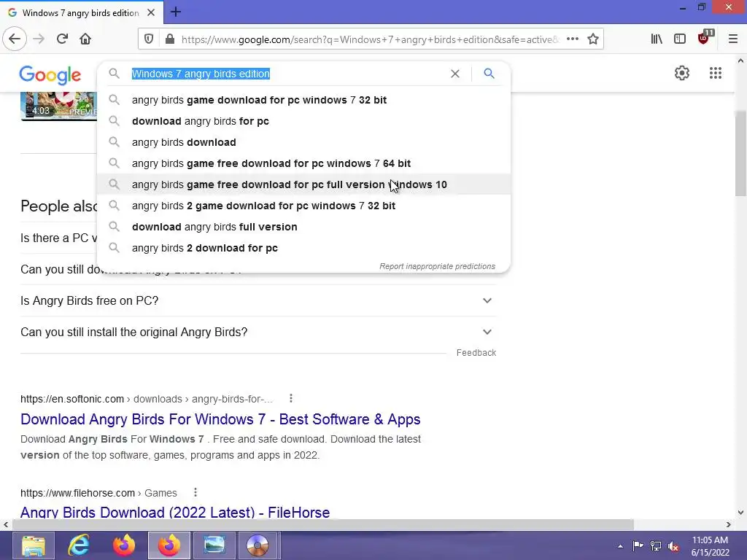Click the Feedback link
This screenshot has width=747, height=560.
476,352
